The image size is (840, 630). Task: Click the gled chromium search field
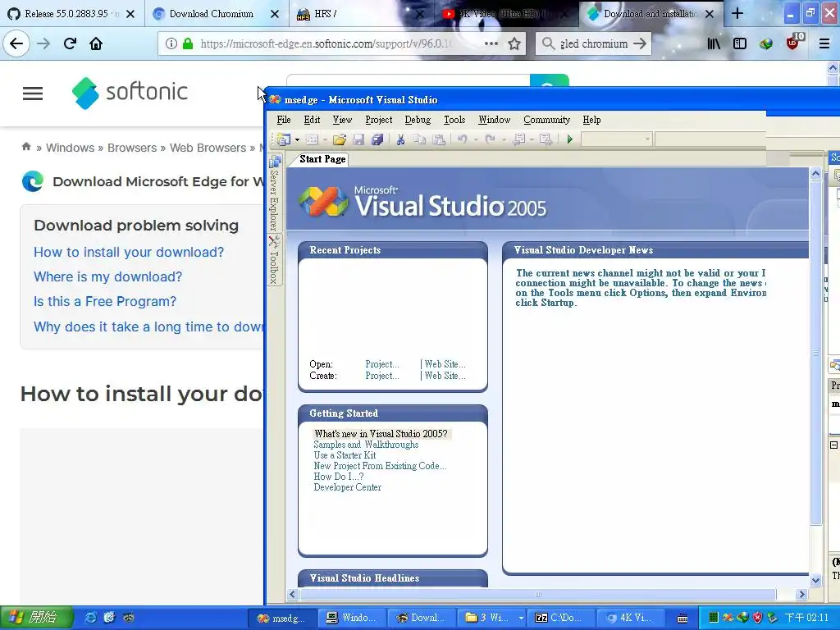(x=594, y=43)
